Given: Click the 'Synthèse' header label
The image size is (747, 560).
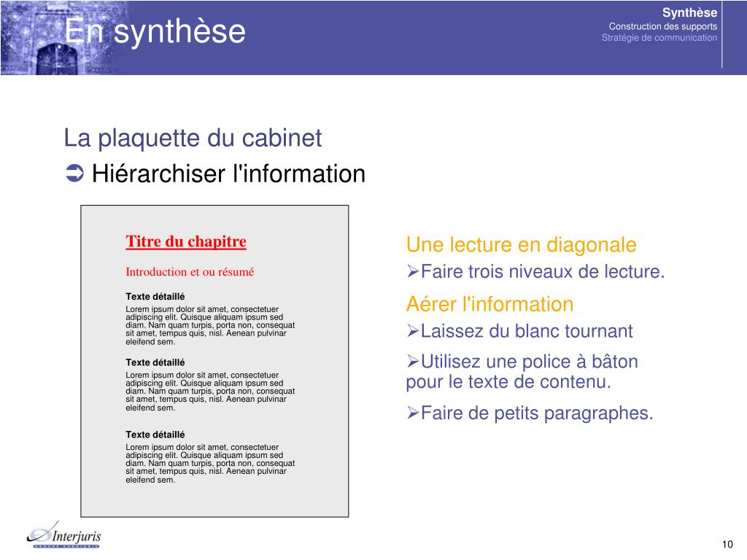Looking at the screenshot, I should [x=689, y=12].
